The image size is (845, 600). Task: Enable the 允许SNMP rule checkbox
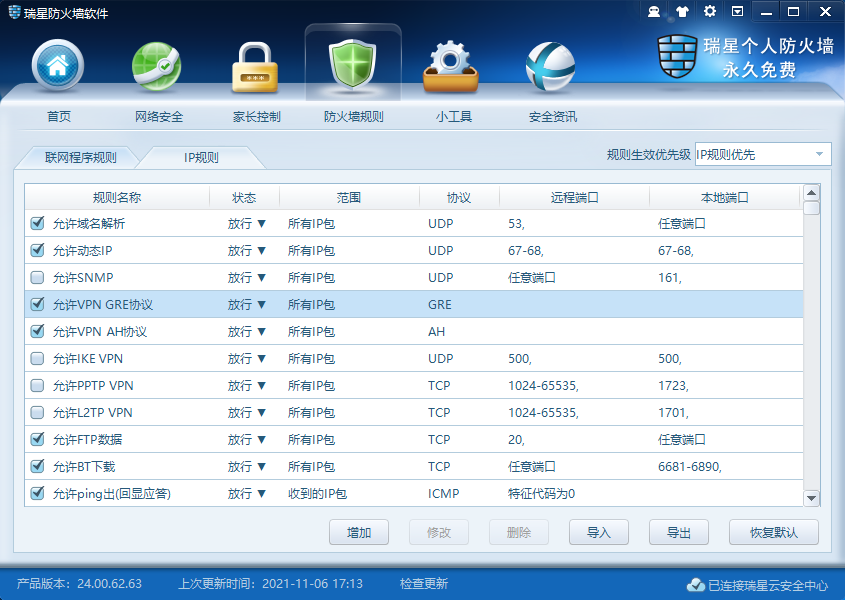click(37, 277)
